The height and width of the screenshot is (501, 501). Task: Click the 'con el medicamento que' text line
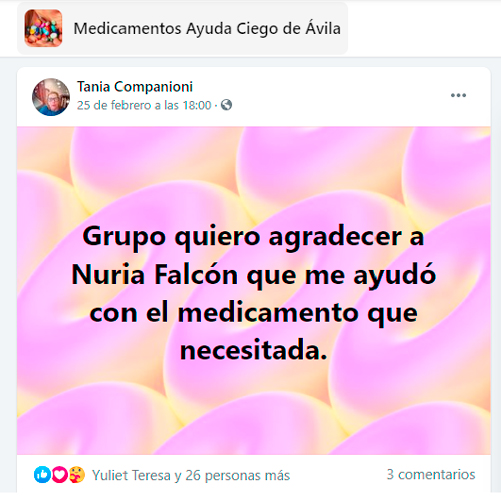[253, 314]
